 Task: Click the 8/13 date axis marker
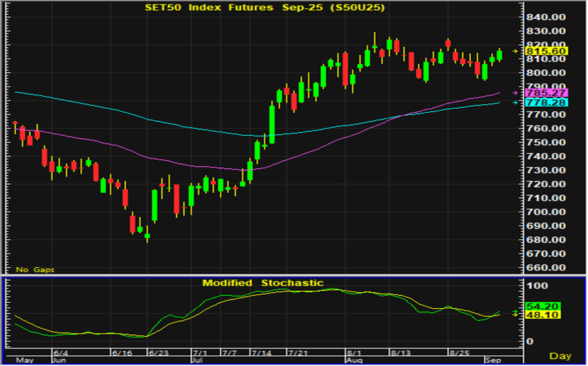[x=401, y=352]
